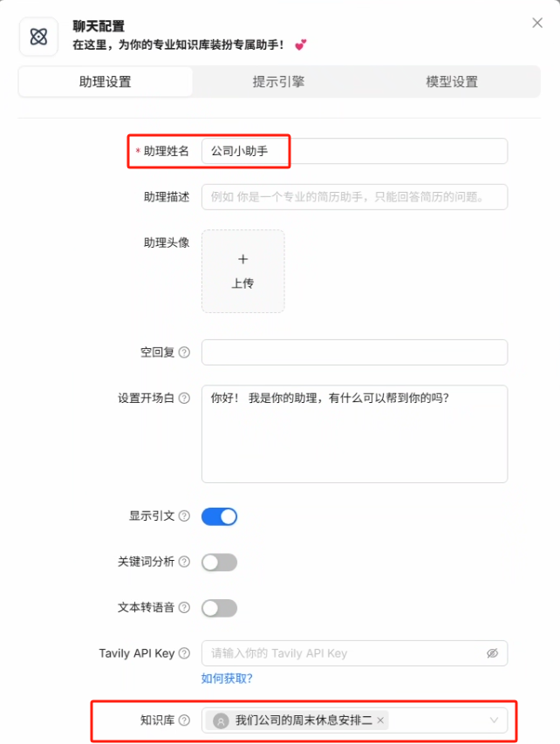Disable the 显示引文 switch
The width and height of the screenshot is (560, 744).
click(219, 516)
